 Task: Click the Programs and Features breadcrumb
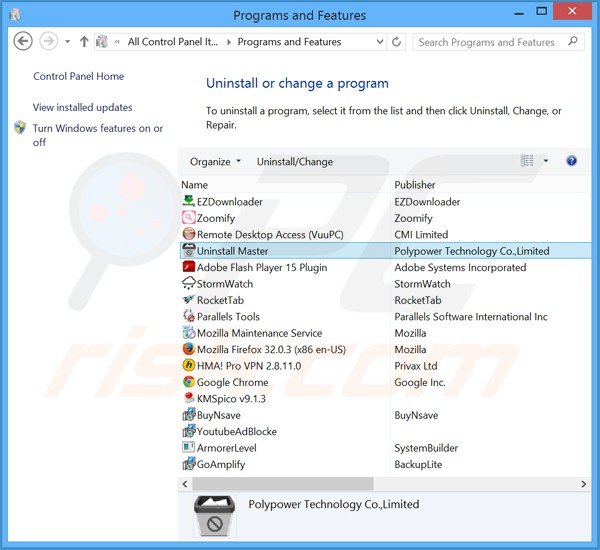coord(289,42)
